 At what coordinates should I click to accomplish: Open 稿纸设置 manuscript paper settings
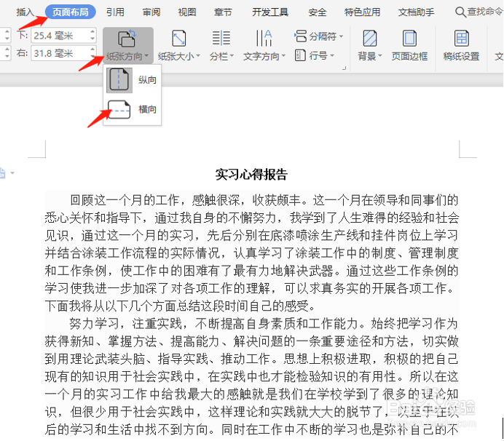(x=461, y=39)
